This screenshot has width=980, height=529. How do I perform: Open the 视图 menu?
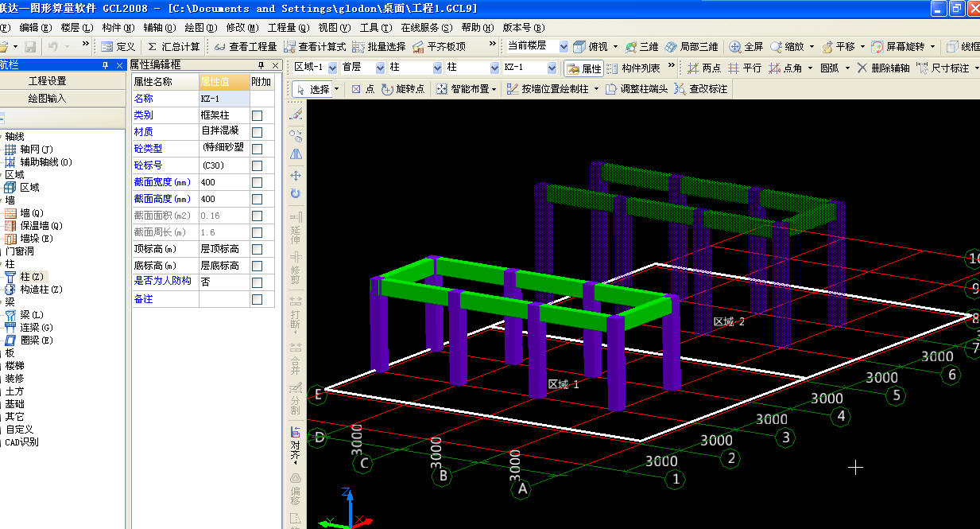pos(333,27)
